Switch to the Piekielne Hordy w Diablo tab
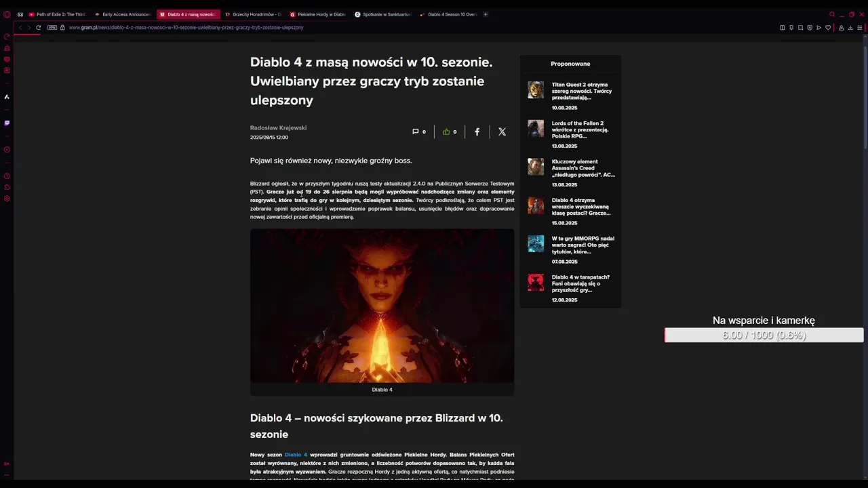 318,14
